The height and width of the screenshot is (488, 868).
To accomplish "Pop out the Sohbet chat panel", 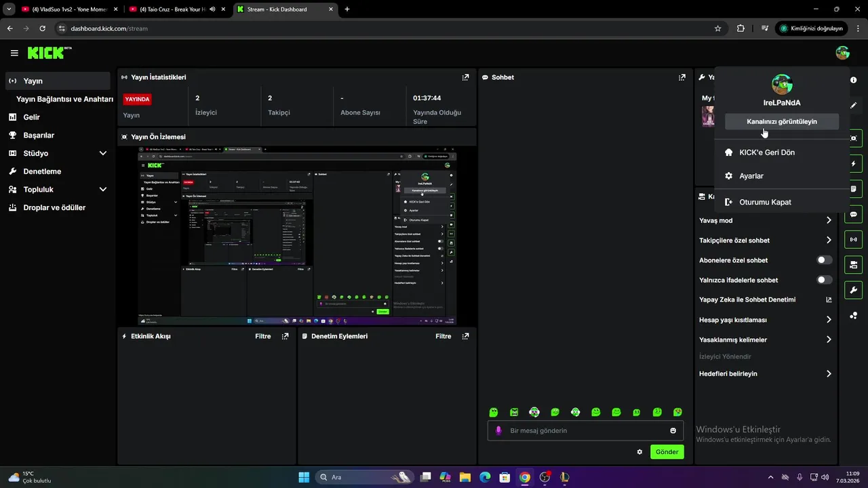I will tap(682, 77).
